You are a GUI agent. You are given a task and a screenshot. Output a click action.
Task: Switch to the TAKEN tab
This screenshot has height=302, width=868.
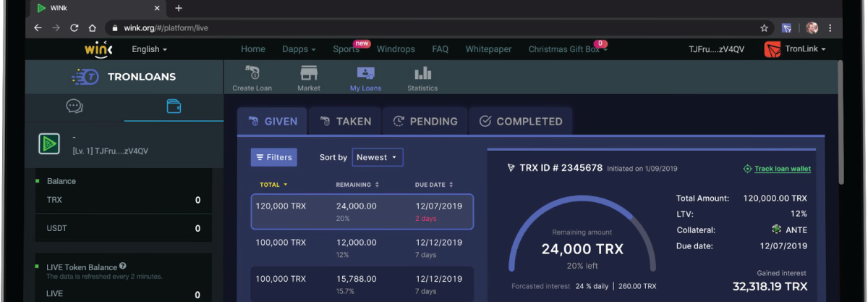(x=345, y=121)
